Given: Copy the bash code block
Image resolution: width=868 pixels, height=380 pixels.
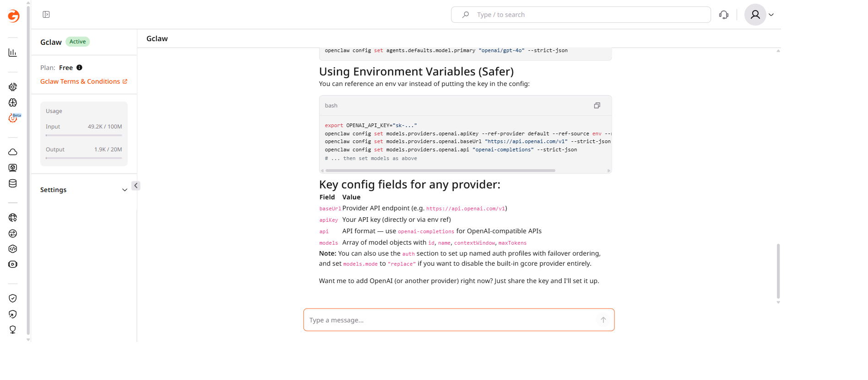Looking at the screenshot, I should 597,106.
